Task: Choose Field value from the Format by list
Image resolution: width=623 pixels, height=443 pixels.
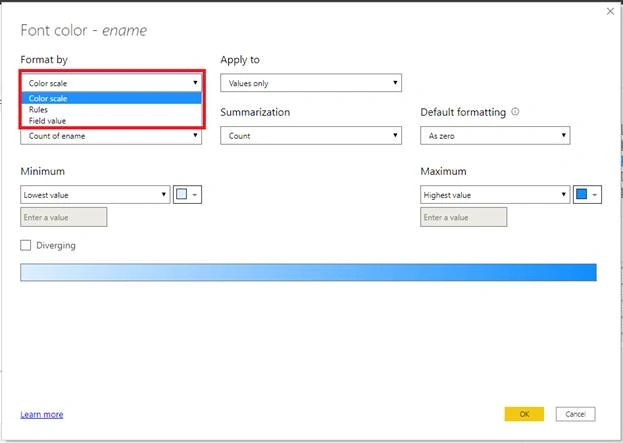Action: pos(111,121)
